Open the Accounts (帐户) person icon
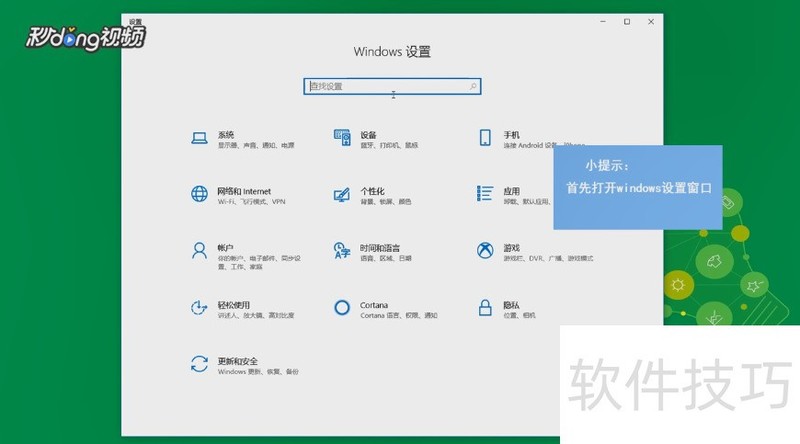The image size is (800, 444). click(x=199, y=251)
